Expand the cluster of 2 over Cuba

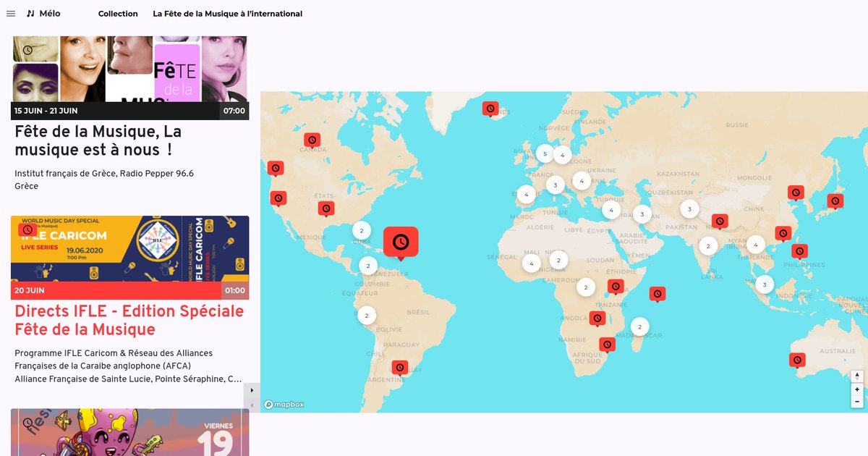click(x=362, y=231)
